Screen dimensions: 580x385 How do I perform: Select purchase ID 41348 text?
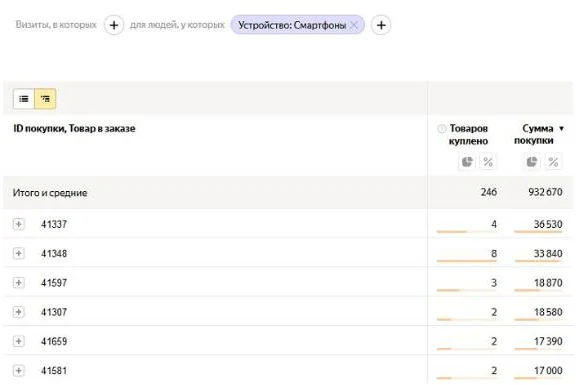pos(54,254)
